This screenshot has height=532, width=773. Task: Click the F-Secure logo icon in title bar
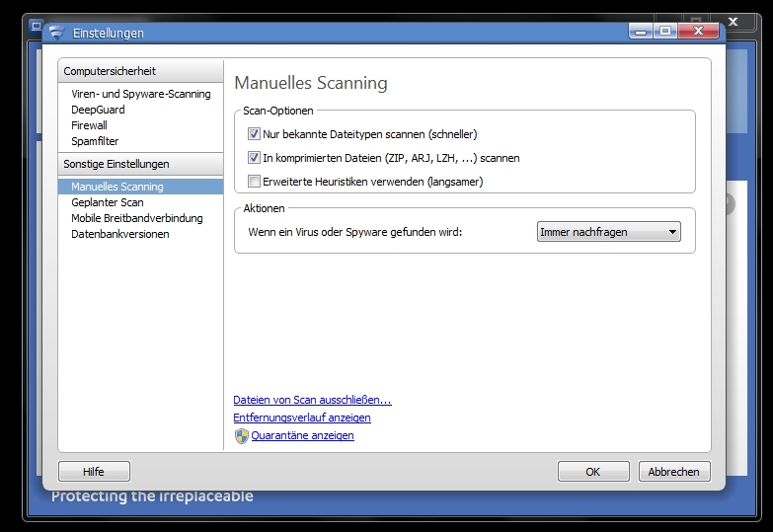56,33
